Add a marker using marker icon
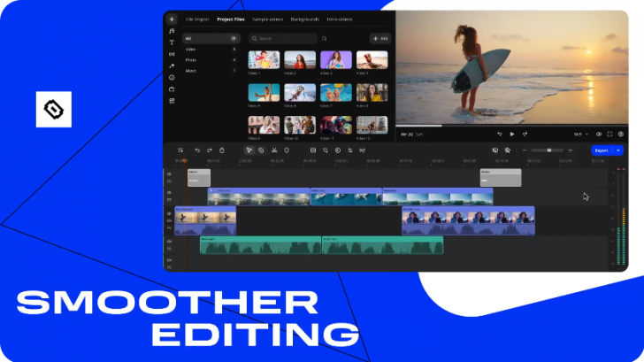Viewport: 644px width, 362px height. [287, 150]
